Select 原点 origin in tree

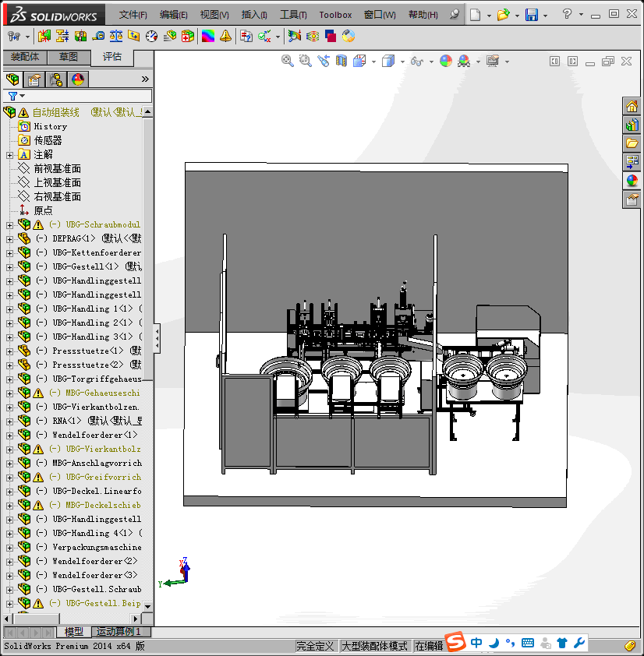[x=43, y=210]
